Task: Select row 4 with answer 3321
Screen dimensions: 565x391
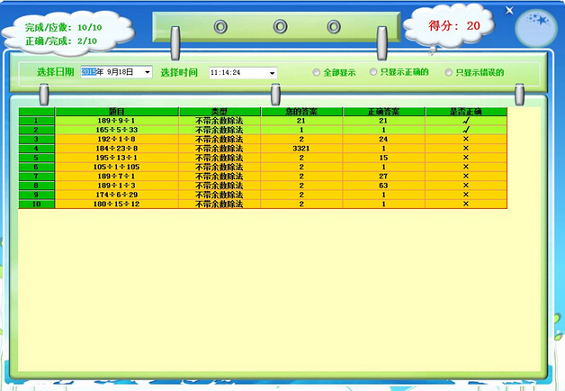Action: tap(263, 148)
